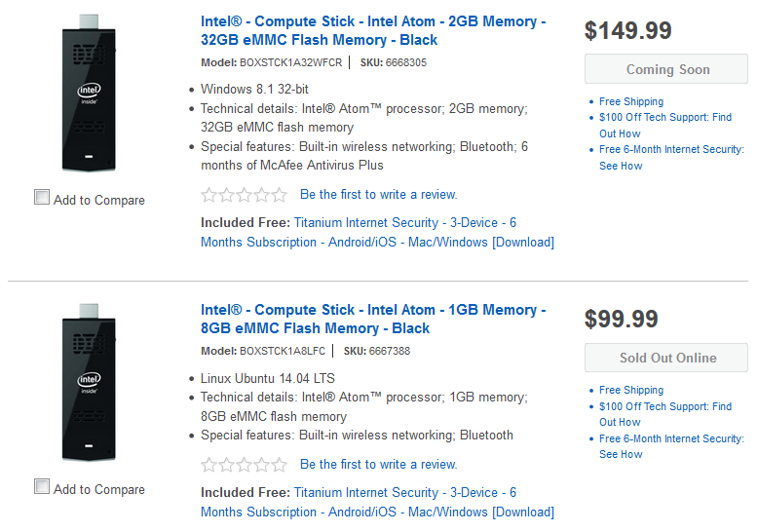Click the black Compute Stick image for the $149.99 model
The width and height of the screenshot is (758, 532).
coord(89,95)
